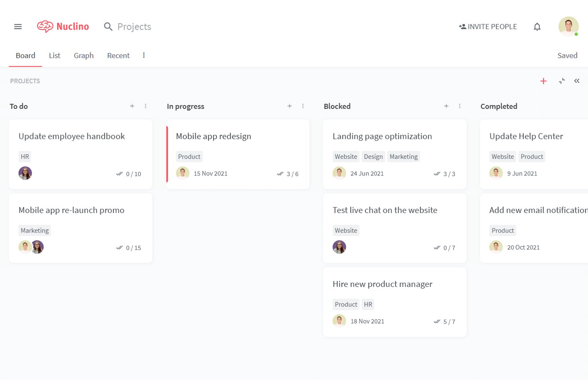Screen dimensions: 588x392
Task: Add a card to In progress column
Action: 290,106
